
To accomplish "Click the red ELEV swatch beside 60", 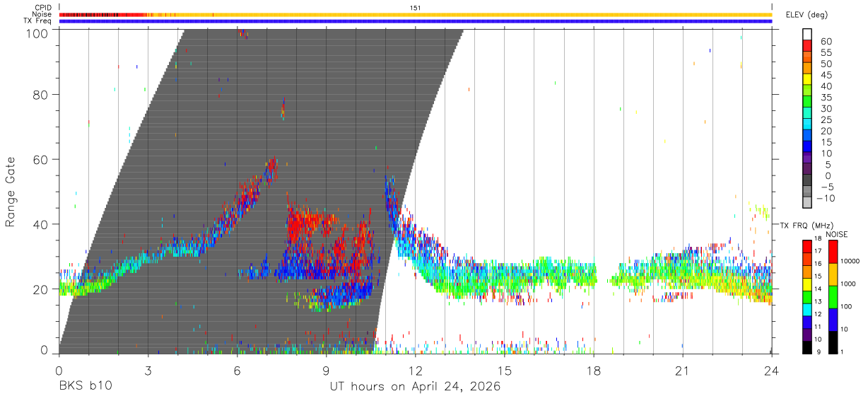I will (807, 45).
